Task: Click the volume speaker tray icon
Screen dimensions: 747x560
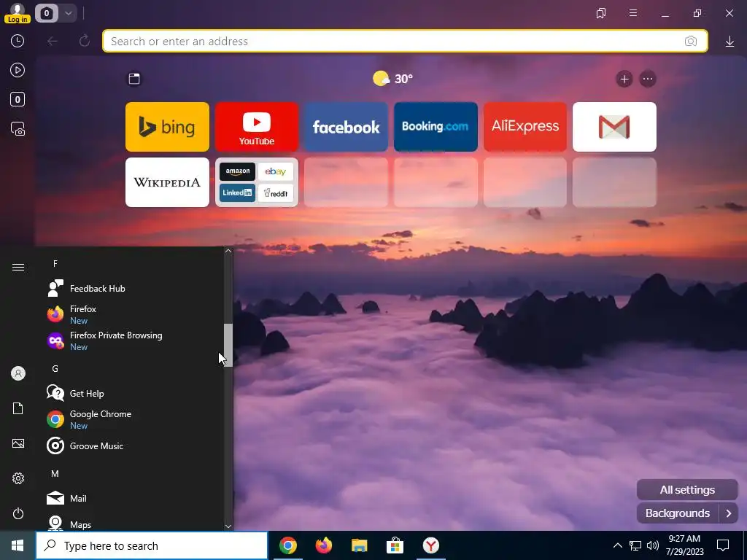Action: [x=653, y=545]
